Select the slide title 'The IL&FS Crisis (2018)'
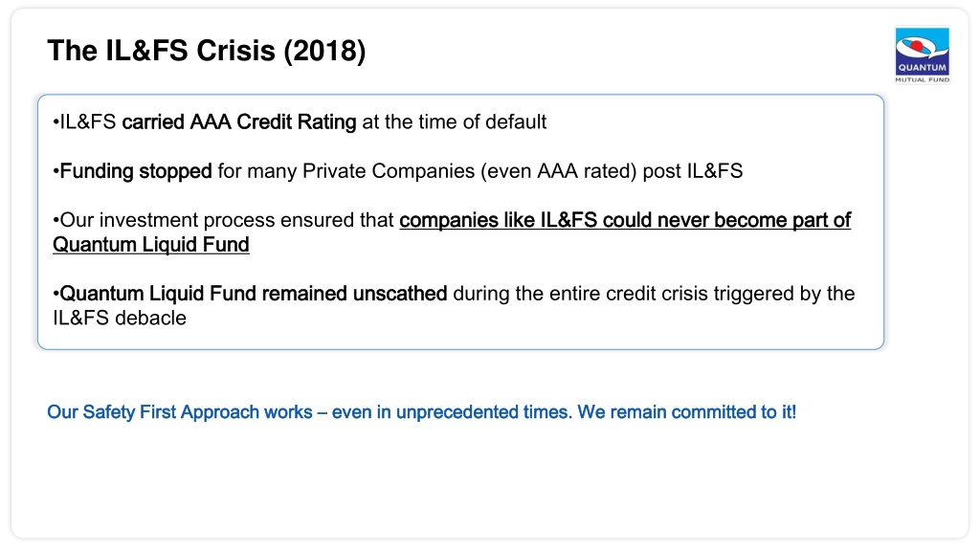Image resolution: width=980 pixels, height=551 pixels. [207, 51]
